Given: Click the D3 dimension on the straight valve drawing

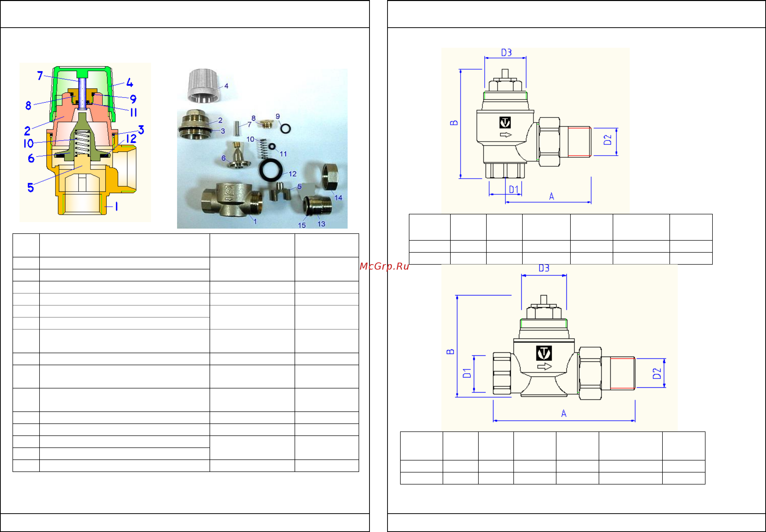Looking at the screenshot, I should (x=544, y=268).
